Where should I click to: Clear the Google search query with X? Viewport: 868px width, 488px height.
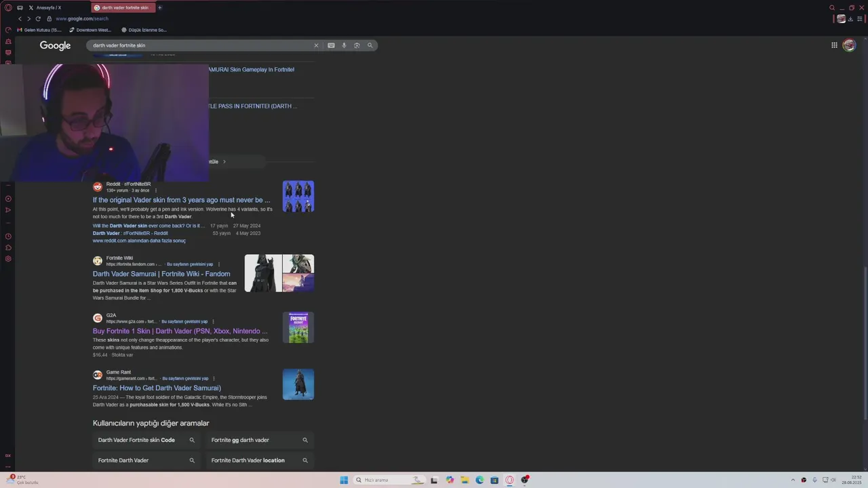pyautogui.click(x=316, y=45)
